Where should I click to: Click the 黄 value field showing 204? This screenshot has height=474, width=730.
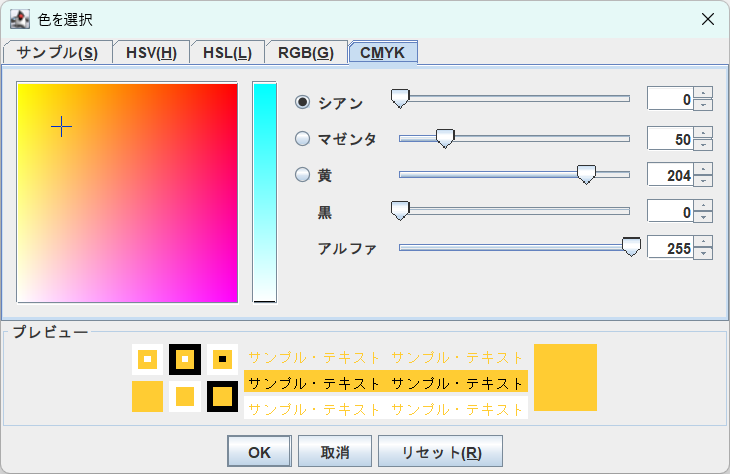point(670,175)
